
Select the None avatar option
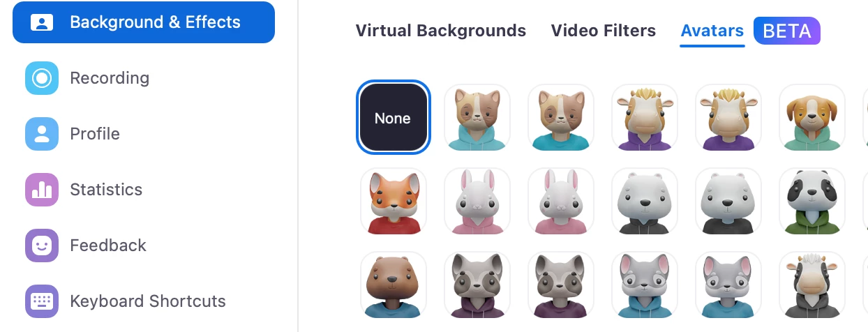pos(393,118)
